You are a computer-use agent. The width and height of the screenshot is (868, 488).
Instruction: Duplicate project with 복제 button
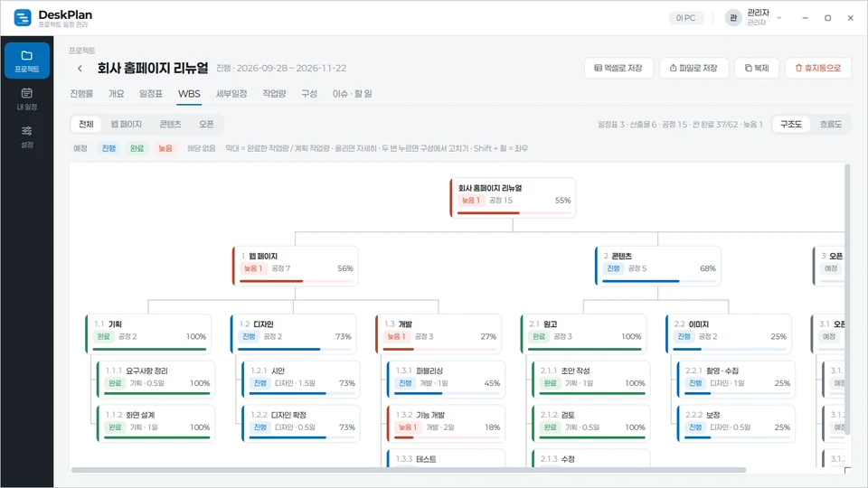tap(757, 68)
